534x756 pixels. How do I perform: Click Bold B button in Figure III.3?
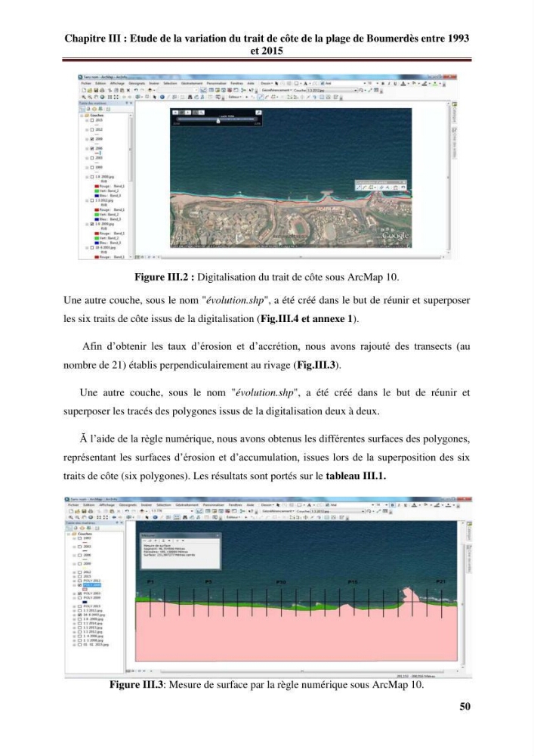point(392,505)
